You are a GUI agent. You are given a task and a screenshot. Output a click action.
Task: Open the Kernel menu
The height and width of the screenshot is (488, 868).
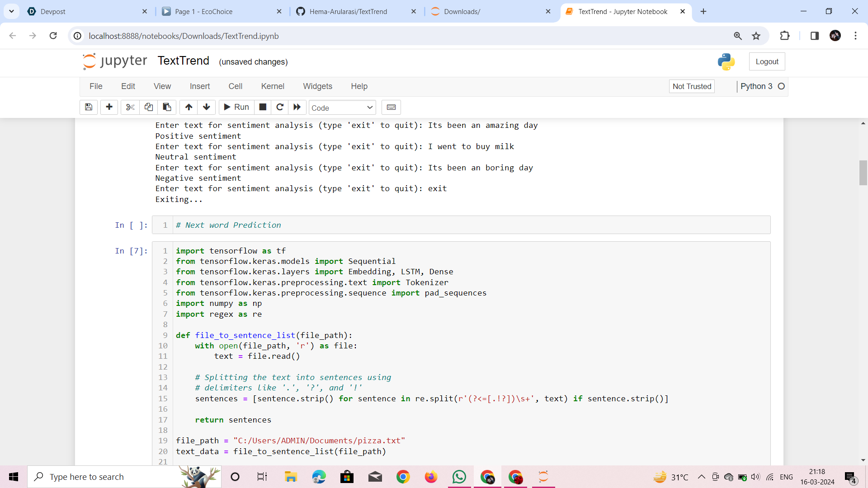[x=273, y=86]
